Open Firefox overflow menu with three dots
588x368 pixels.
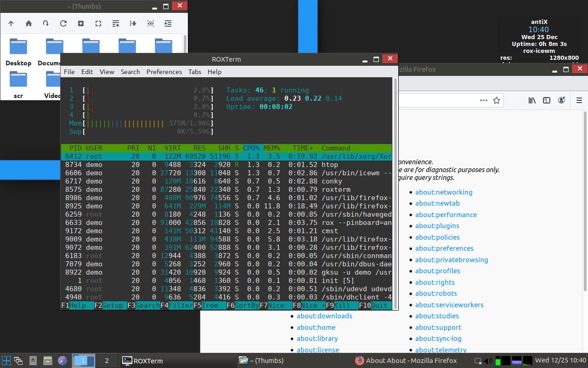[x=484, y=100]
